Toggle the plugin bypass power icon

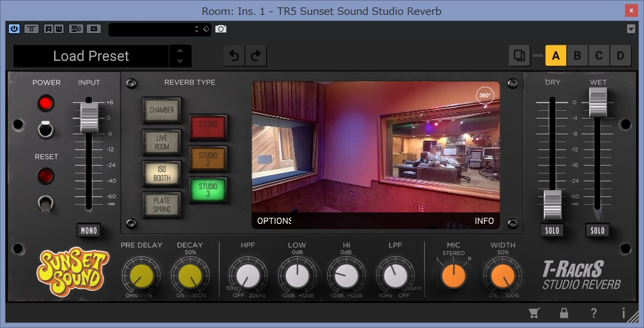point(14,28)
